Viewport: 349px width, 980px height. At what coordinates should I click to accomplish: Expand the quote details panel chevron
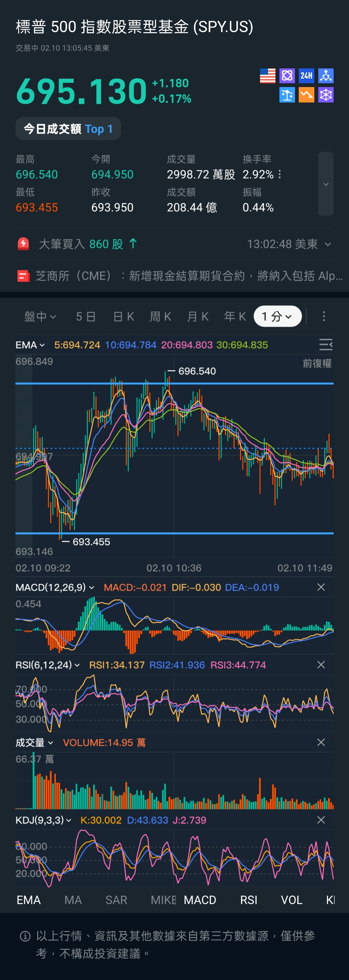[326, 184]
